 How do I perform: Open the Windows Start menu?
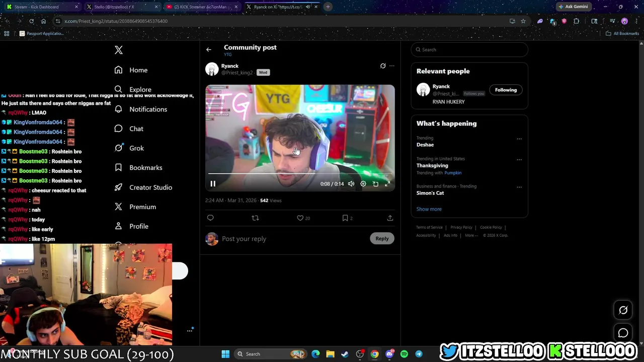pos(225,354)
